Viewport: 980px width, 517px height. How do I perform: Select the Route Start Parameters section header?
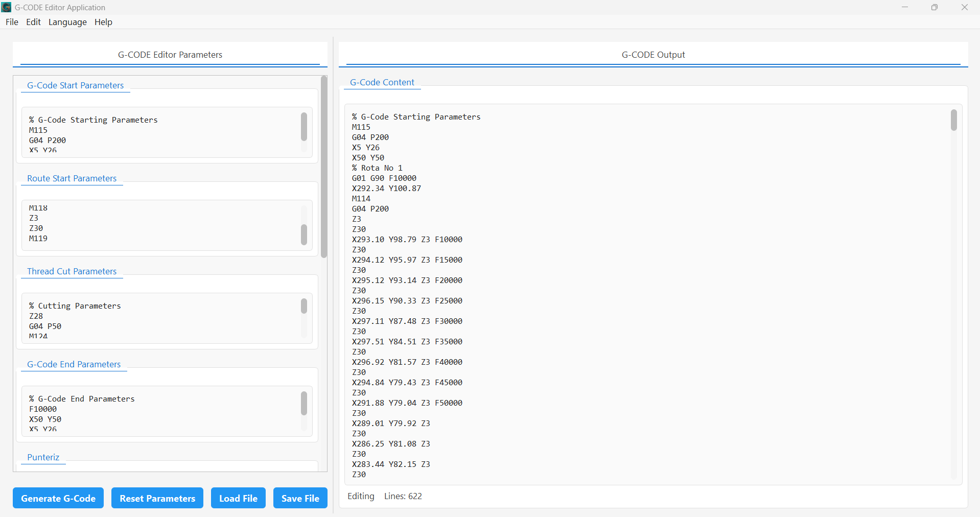tap(72, 178)
